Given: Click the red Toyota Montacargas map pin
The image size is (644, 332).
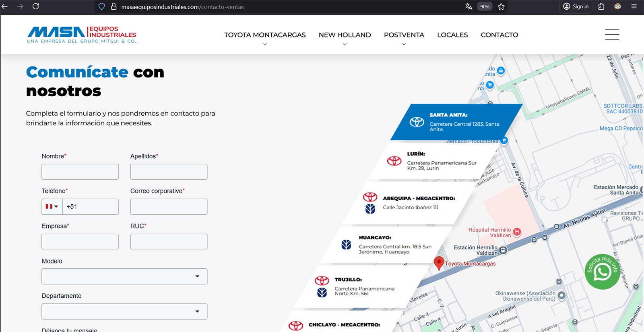Looking at the screenshot, I should (439, 263).
